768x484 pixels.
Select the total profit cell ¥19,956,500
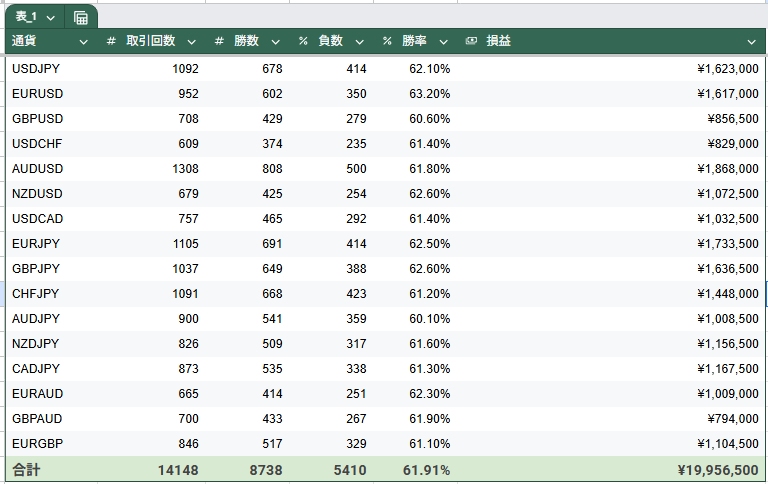tap(611, 469)
